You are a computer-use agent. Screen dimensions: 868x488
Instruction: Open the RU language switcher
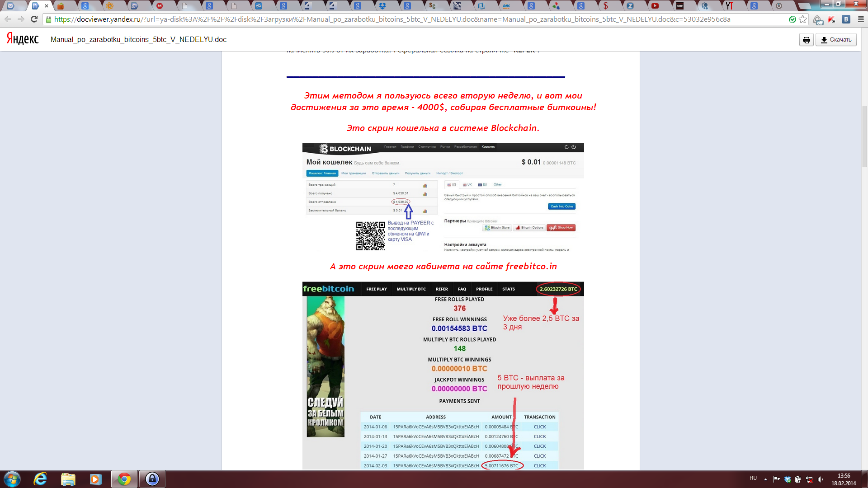point(753,478)
